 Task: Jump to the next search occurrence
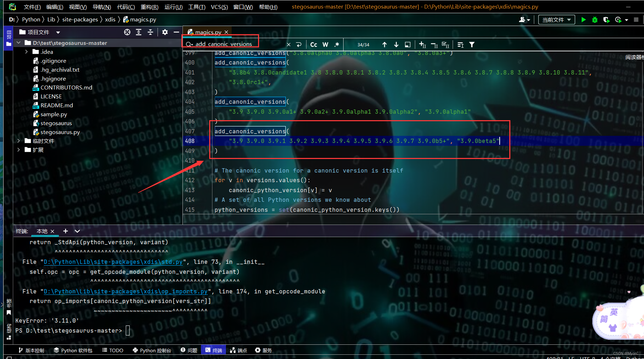pos(396,45)
